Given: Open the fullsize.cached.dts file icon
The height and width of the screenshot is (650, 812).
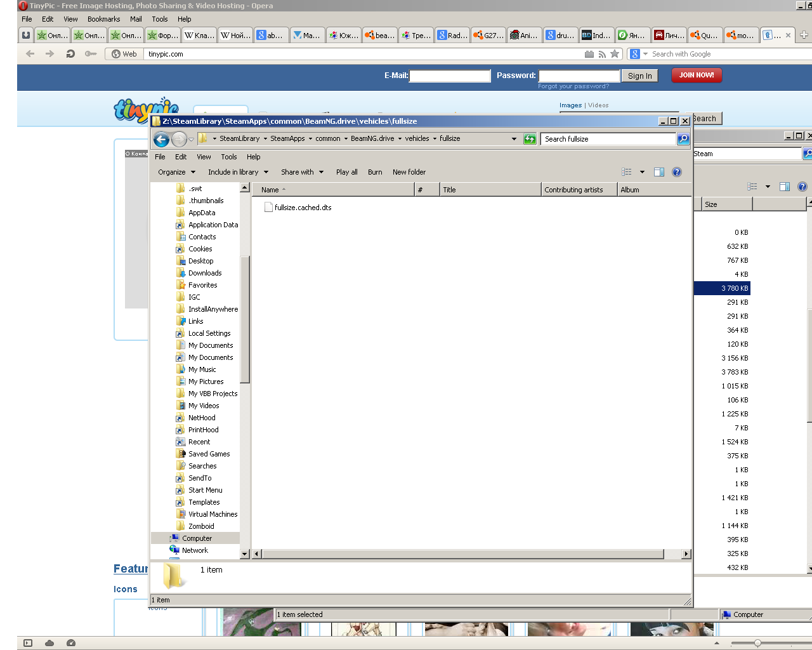Looking at the screenshot, I should coord(269,208).
